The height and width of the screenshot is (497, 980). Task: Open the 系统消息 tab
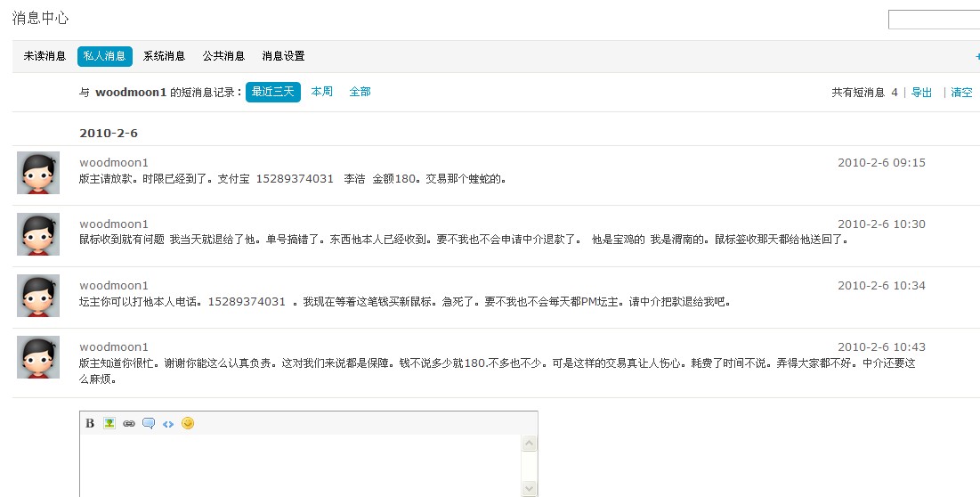click(x=164, y=56)
